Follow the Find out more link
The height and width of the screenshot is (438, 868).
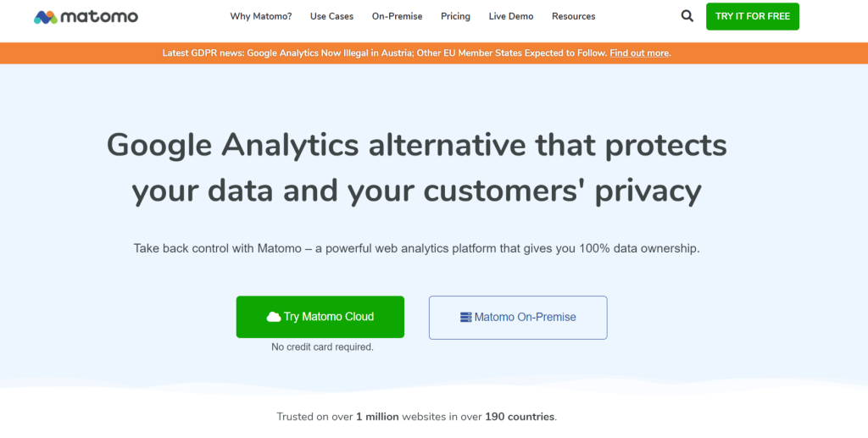(x=639, y=53)
